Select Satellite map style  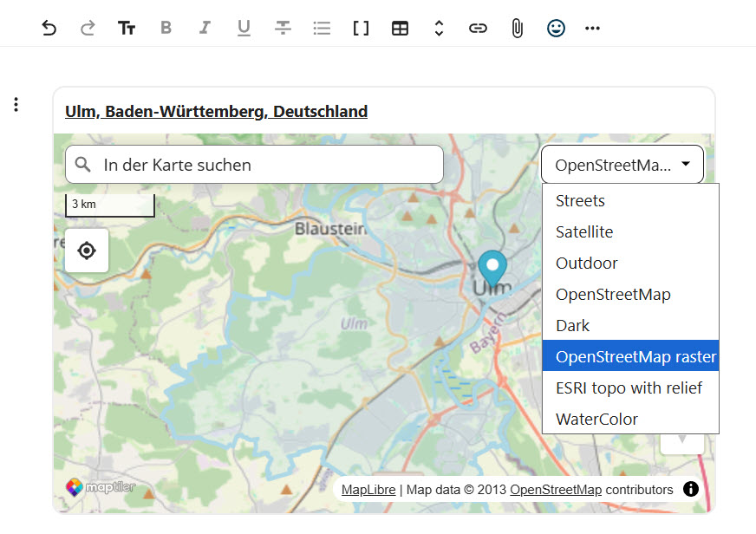click(583, 231)
